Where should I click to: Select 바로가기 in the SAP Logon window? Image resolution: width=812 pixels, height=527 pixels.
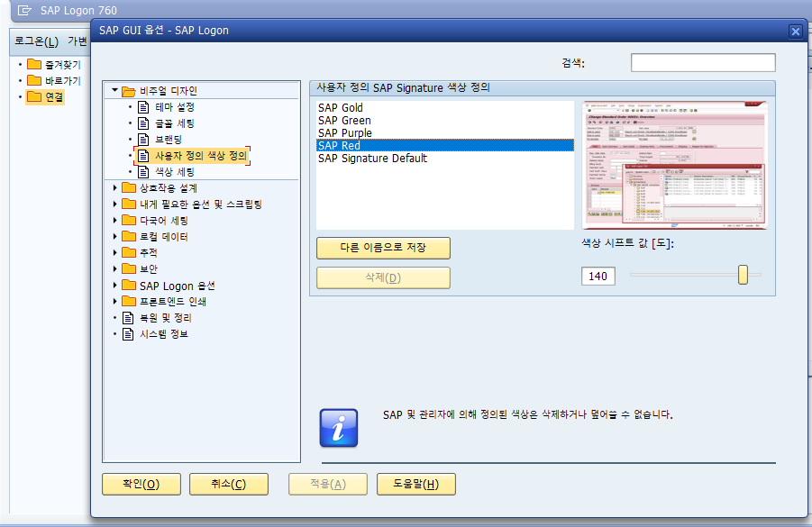tap(63, 81)
